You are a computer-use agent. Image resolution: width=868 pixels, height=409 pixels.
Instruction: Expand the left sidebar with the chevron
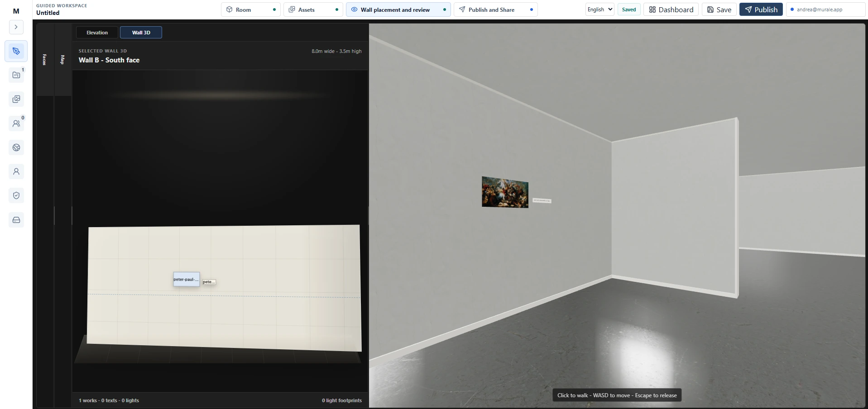tap(16, 27)
